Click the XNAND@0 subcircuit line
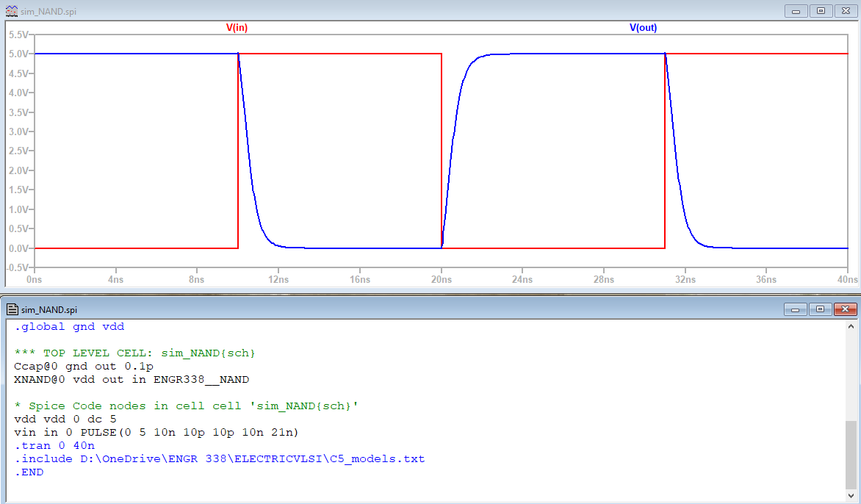This screenshot has width=861, height=504. pos(132,379)
